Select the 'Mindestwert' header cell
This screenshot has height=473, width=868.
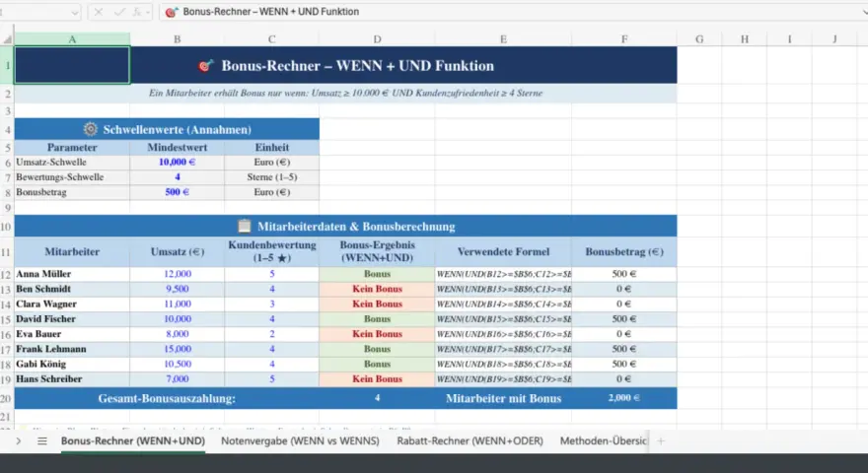pos(178,147)
